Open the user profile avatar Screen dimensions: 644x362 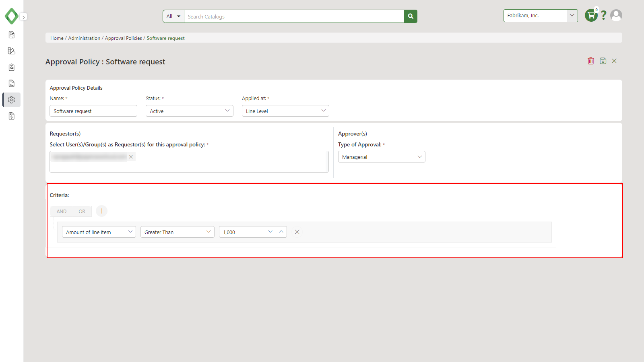point(616,15)
